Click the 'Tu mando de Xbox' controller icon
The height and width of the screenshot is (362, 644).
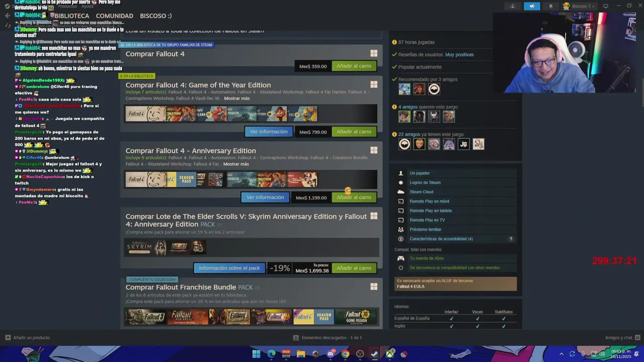coord(401,258)
